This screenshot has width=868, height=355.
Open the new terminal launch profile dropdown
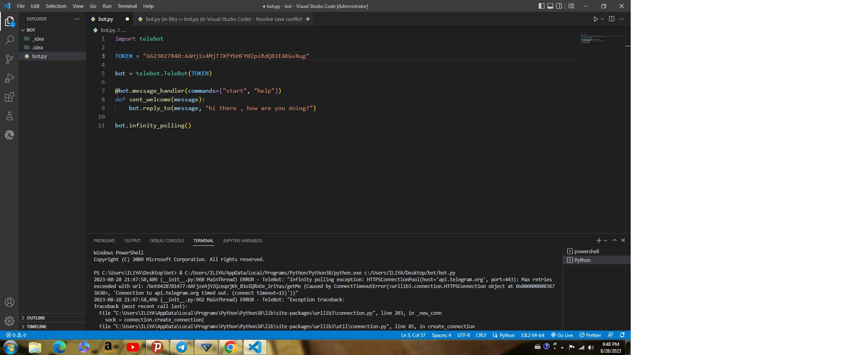(x=605, y=241)
